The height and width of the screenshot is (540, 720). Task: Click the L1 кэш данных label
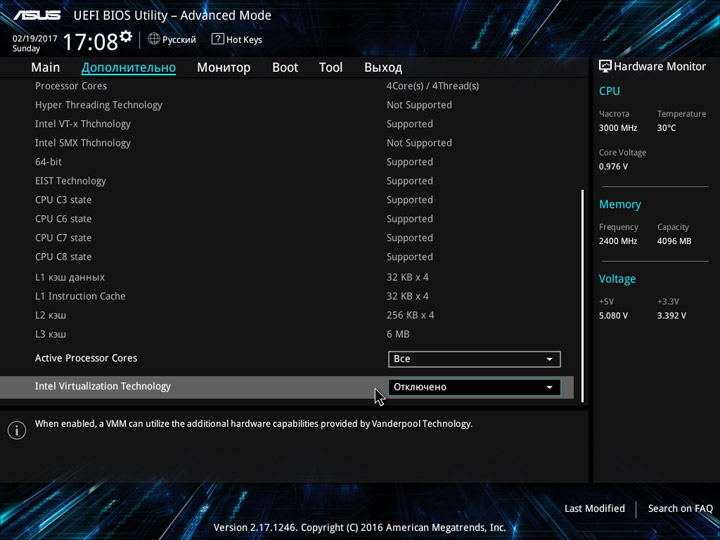[x=70, y=277]
